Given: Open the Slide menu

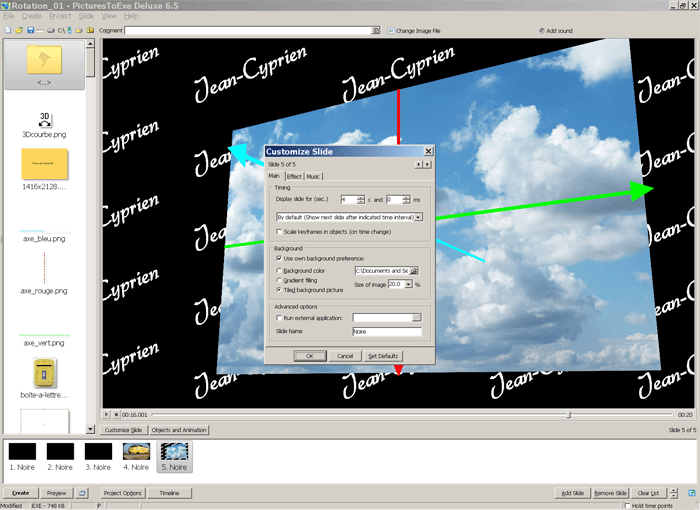Looking at the screenshot, I should [86, 16].
